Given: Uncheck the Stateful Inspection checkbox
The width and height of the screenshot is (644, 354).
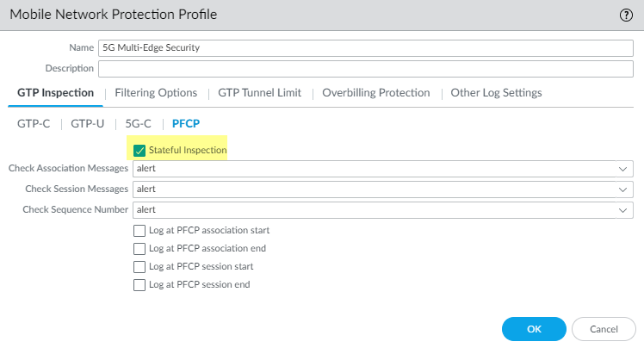Looking at the screenshot, I should click(x=140, y=151).
